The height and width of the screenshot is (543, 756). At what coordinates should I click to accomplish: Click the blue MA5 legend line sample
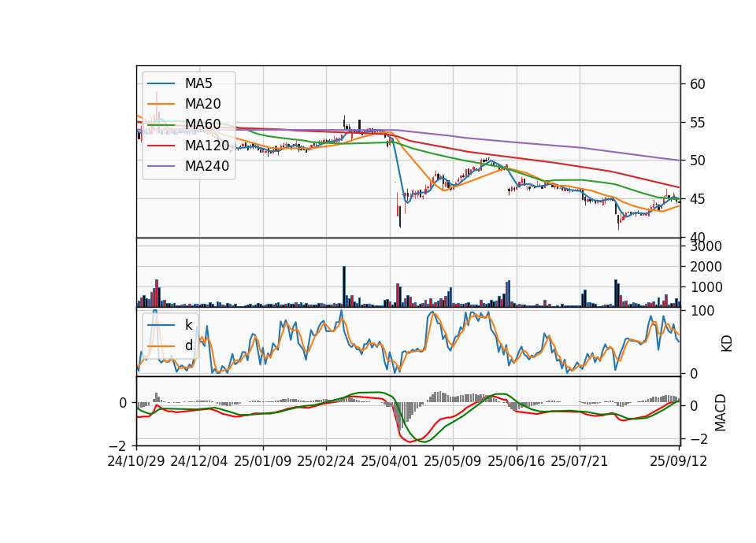pos(161,83)
